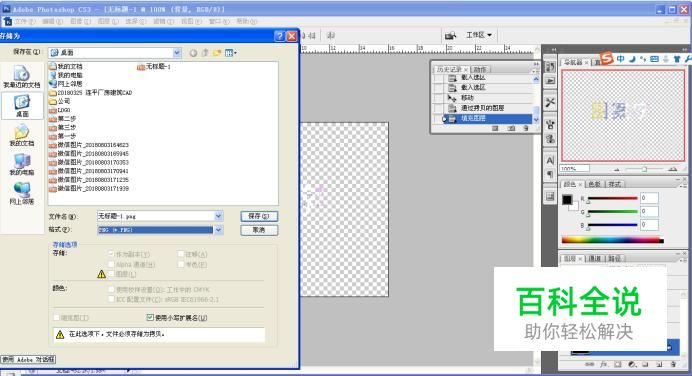Toggle 专色(P) checkbox

[181, 264]
